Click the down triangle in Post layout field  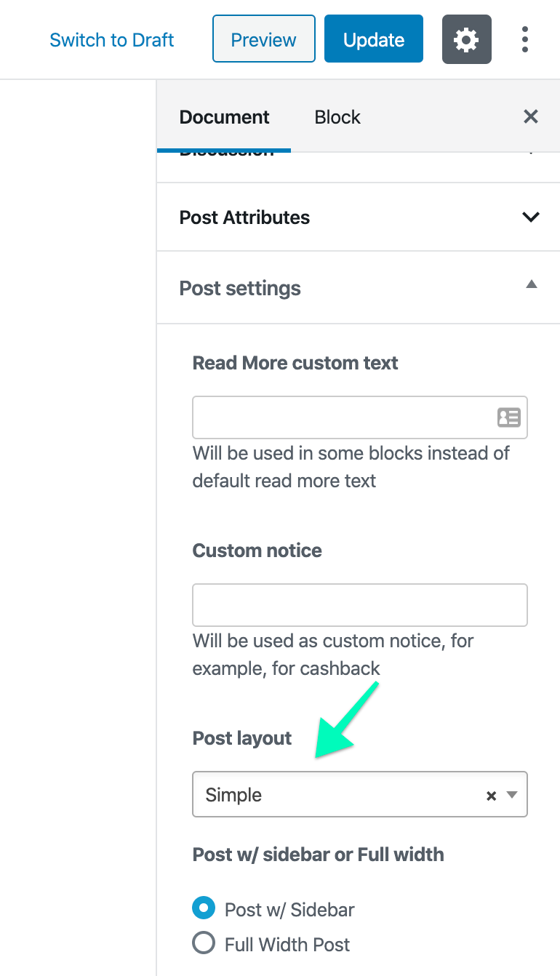tap(512, 795)
